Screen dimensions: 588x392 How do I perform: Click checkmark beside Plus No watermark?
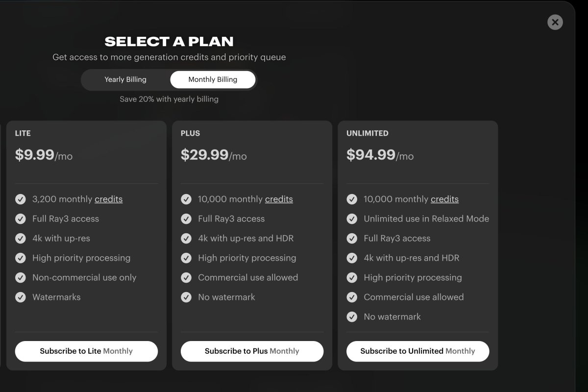pyautogui.click(x=186, y=297)
